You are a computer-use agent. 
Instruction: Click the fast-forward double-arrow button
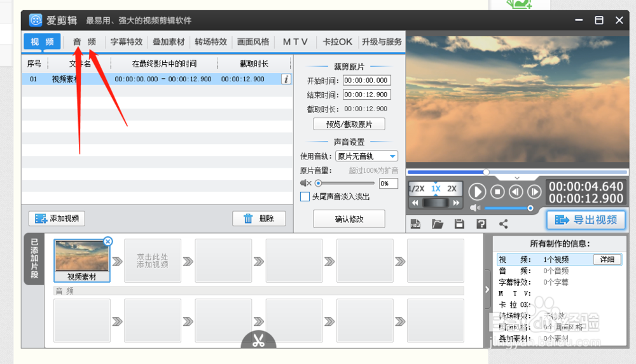(x=456, y=203)
